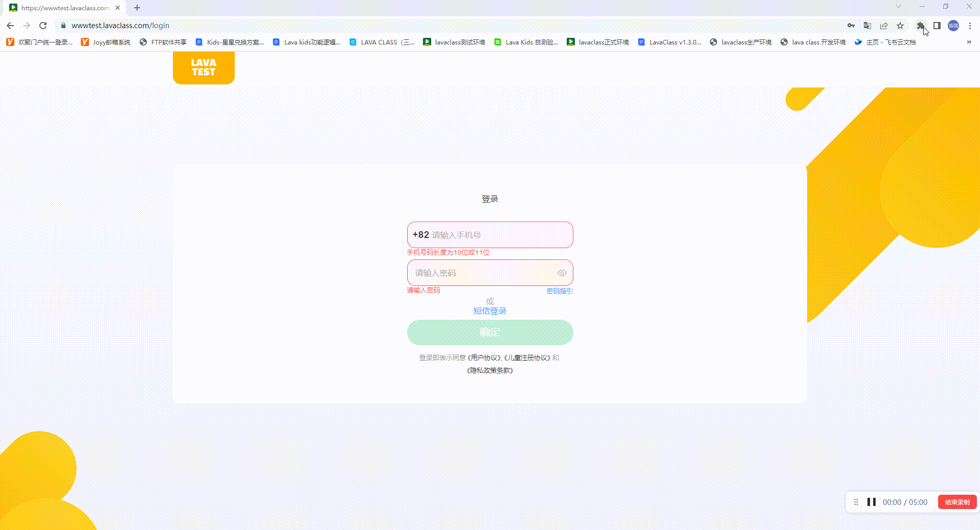
Task: Select the wwwtest.lavaclass.com tab
Action: [65, 8]
